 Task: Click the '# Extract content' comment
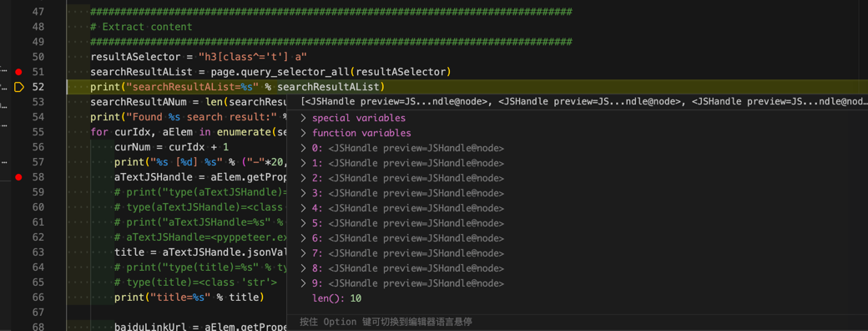coord(141,27)
